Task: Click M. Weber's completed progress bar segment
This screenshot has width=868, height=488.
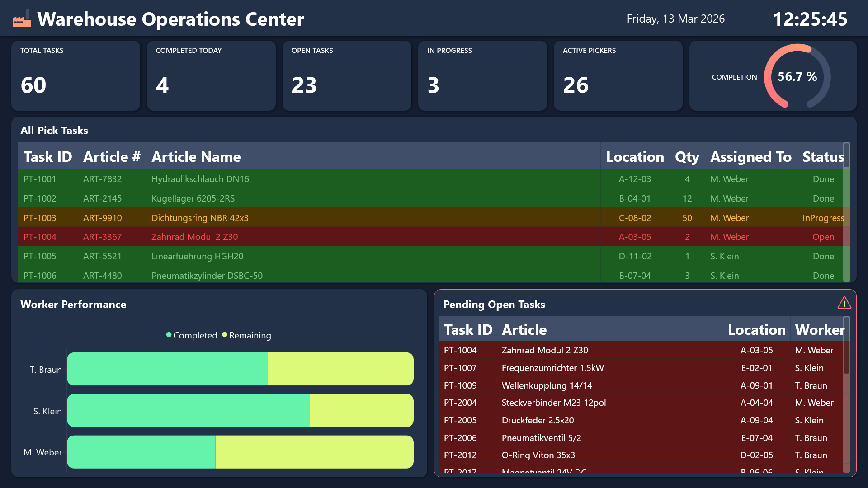Action: pos(142,451)
